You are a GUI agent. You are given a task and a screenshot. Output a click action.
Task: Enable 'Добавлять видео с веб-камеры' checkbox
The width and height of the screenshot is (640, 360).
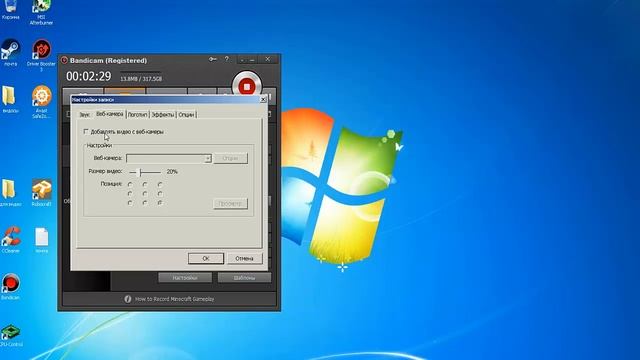[86, 131]
